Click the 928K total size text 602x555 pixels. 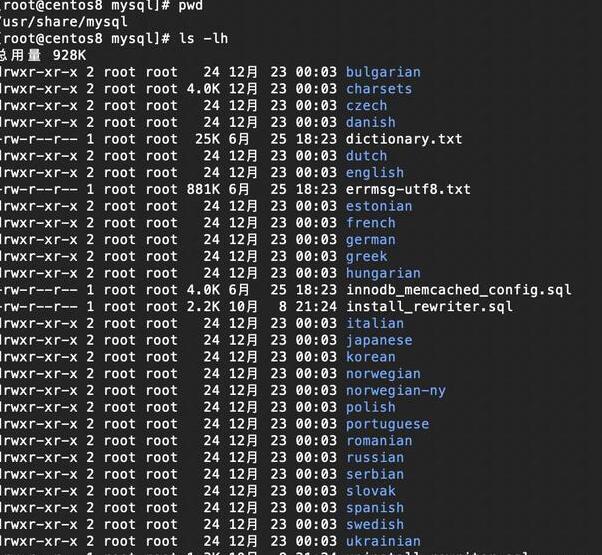coord(69,55)
